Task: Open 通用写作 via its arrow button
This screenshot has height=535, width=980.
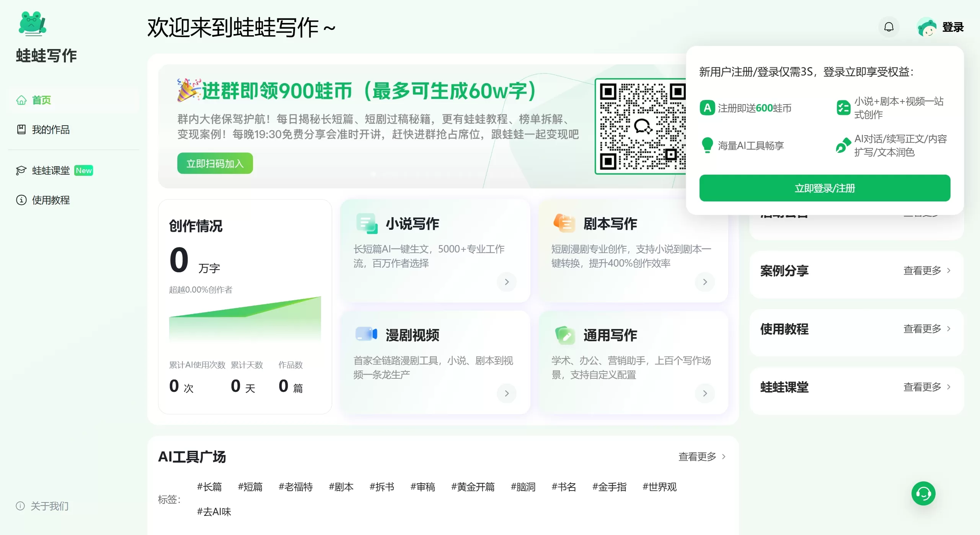Action: 705,393
